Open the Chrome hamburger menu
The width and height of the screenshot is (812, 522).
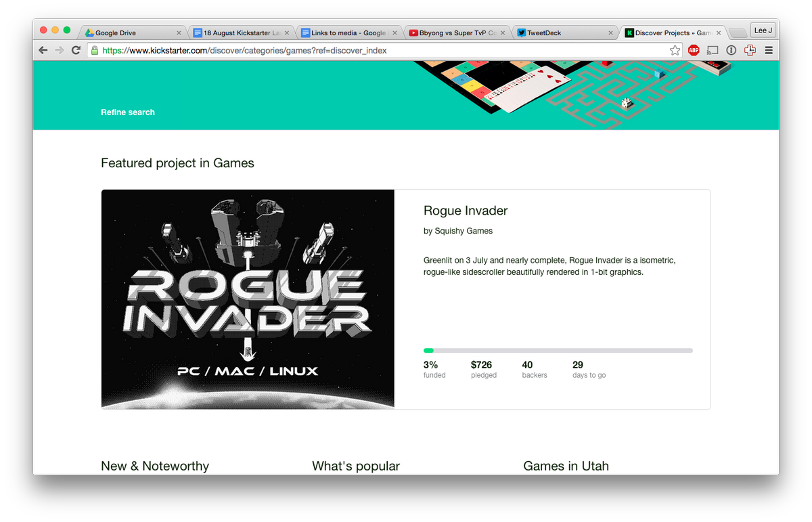coord(769,50)
